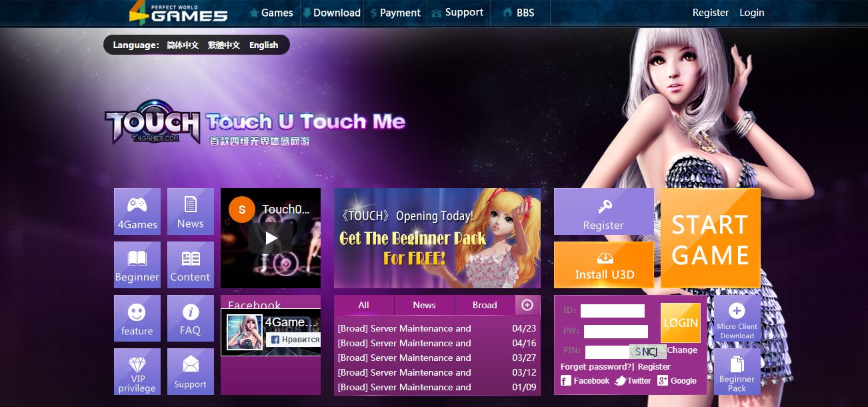The width and height of the screenshot is (868, 407).
Task: Open the Download menu
Action: (x=331, y=13)
